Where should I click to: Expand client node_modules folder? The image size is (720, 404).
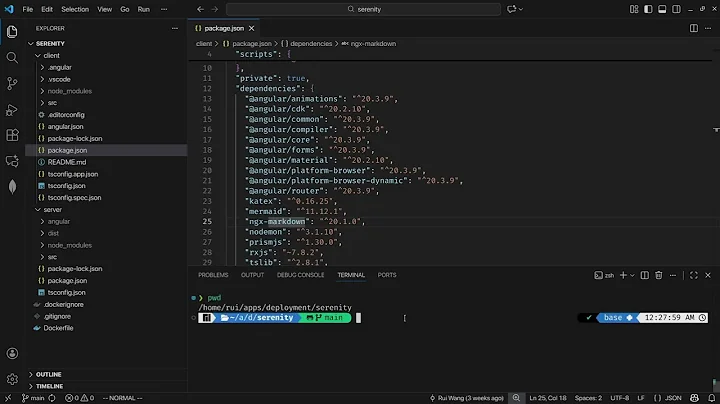69,91
